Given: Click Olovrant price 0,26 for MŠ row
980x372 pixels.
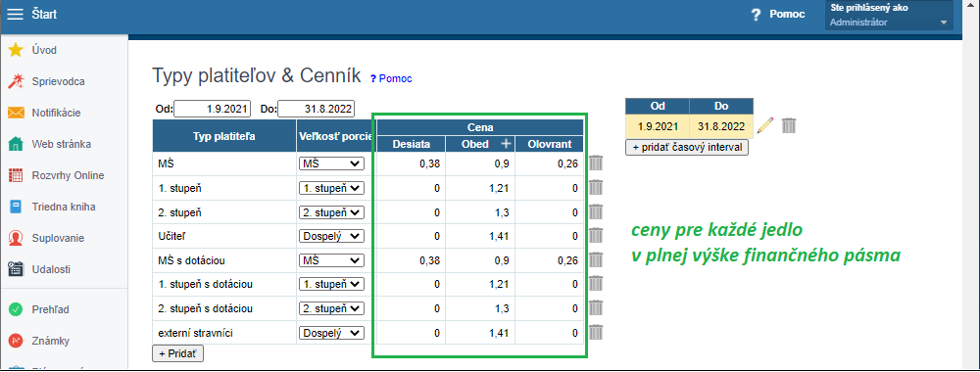Looking at the screenshot, I should click(x=550, y=163).
